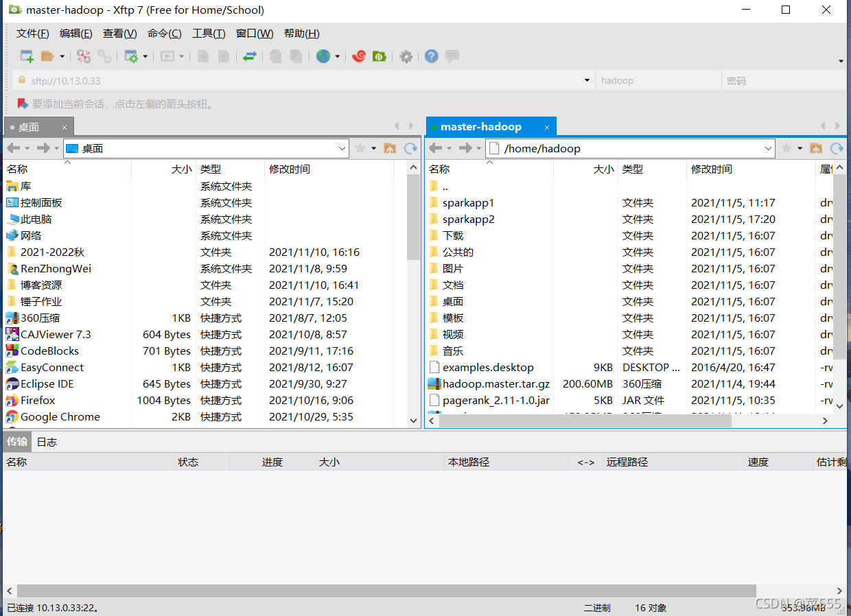
Task: Click the remote pane favorites star icon
Action: 786,148
